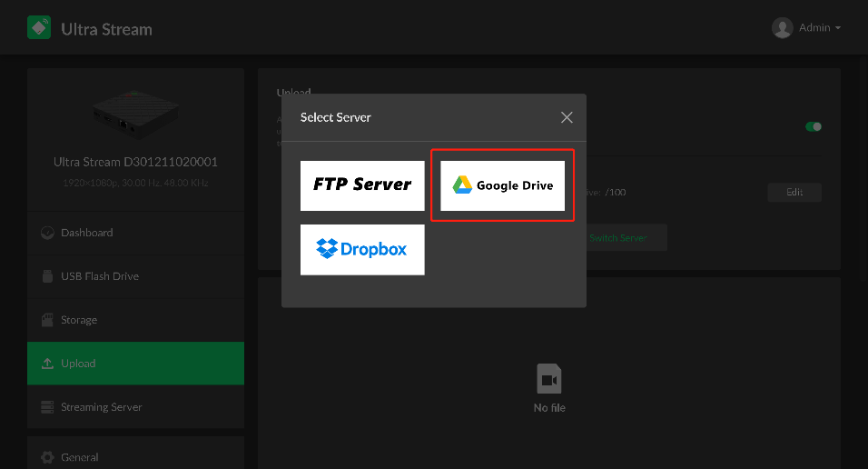Click the Dashboard gauge icon

point(47,233)
